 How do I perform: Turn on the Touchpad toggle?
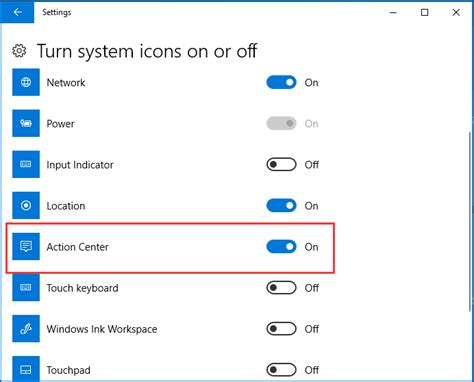[x=281, y=370]
